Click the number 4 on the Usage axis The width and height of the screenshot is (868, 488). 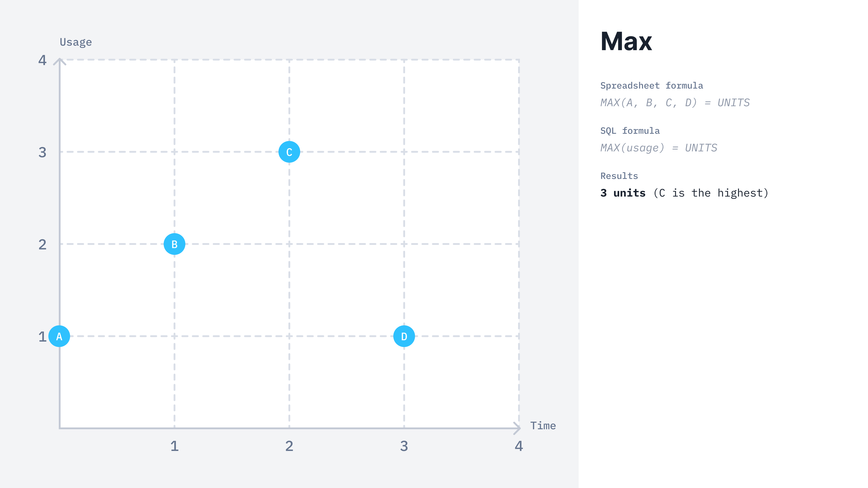(x=42, y=60)
